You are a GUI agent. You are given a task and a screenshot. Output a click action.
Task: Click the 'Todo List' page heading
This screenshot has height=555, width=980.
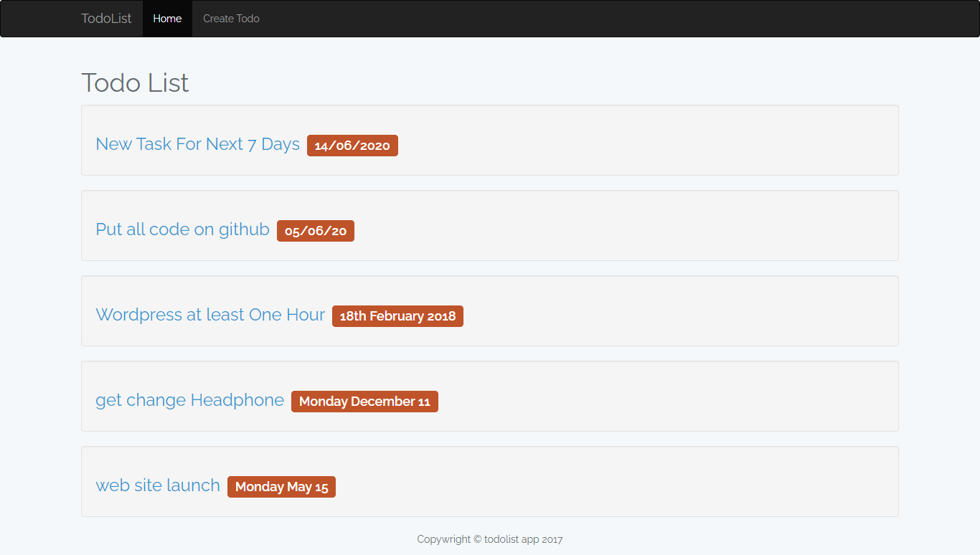[135, 83]
